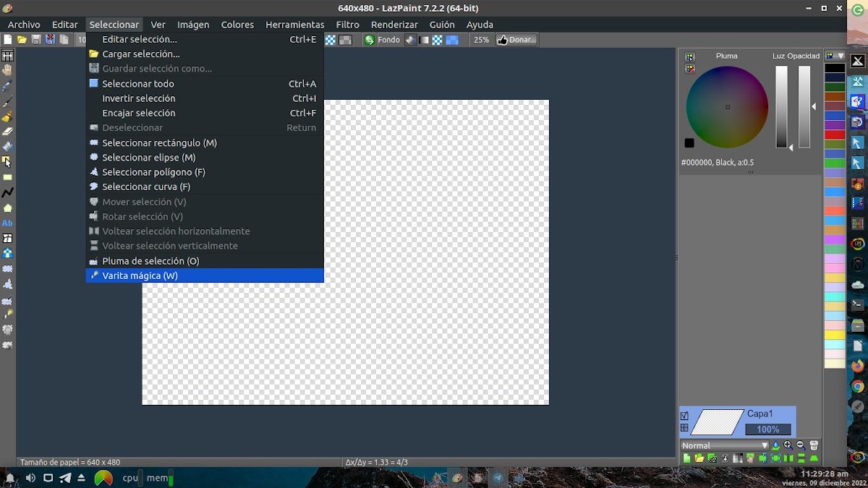This screenshot has height=488, width=868.
Task: Duplicate the current layer
Action: 712,458
